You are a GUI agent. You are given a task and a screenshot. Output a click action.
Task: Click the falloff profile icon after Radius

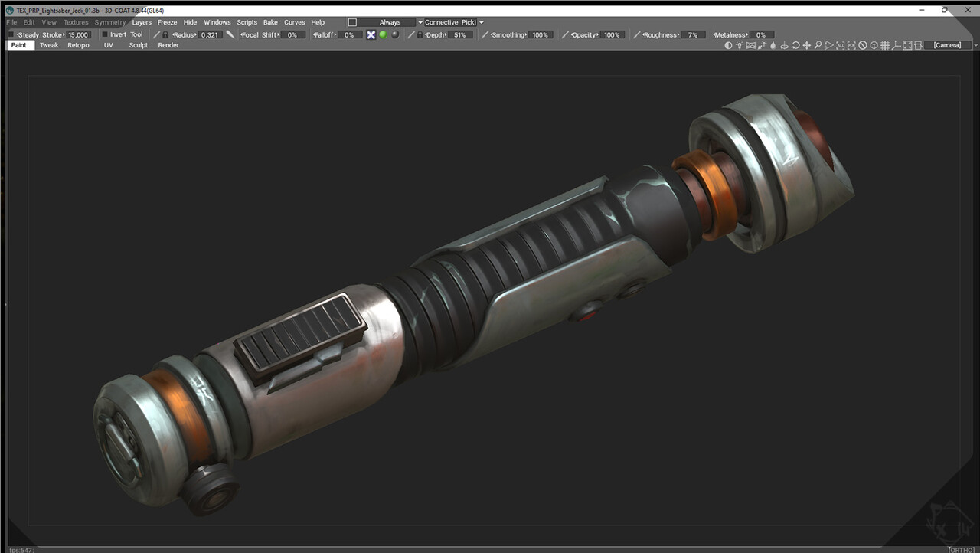tap(230, 34)
